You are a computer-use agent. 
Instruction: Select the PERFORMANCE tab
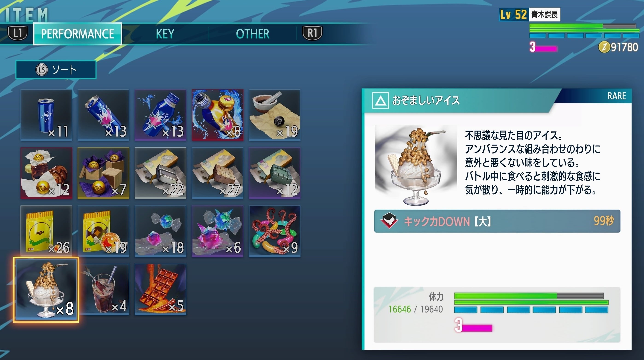78,34
